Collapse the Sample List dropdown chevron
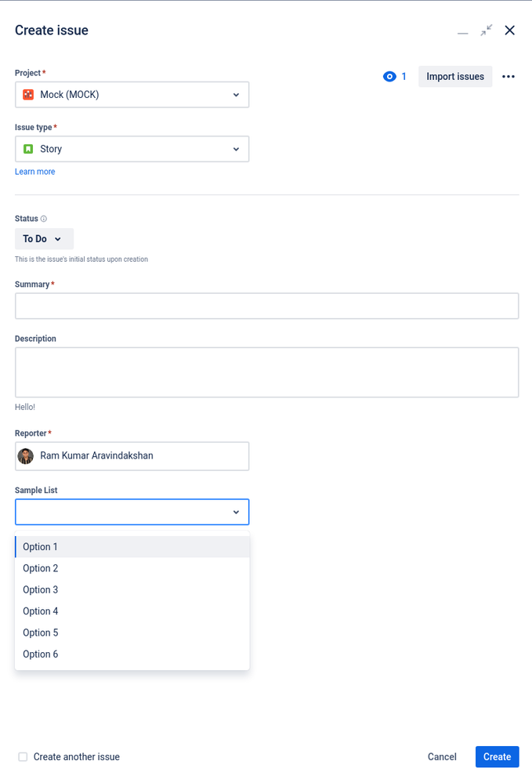532x783 pixels. pos(236,512)
